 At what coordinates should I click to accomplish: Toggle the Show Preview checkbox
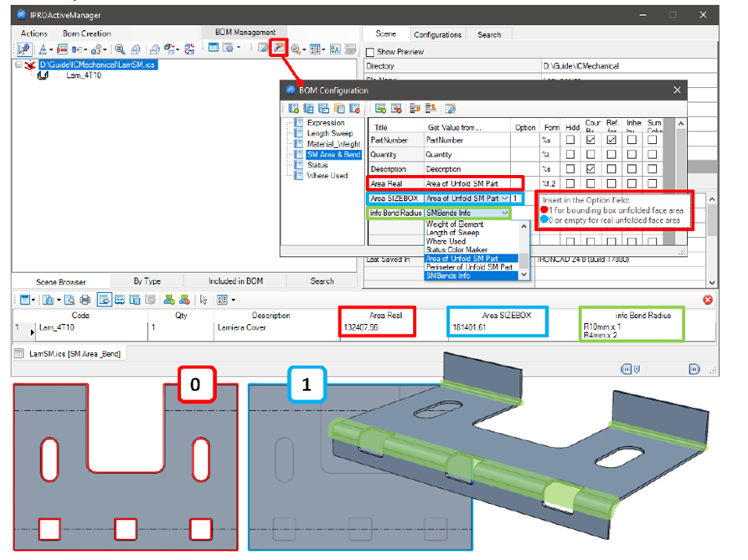(x=369, y=52)
